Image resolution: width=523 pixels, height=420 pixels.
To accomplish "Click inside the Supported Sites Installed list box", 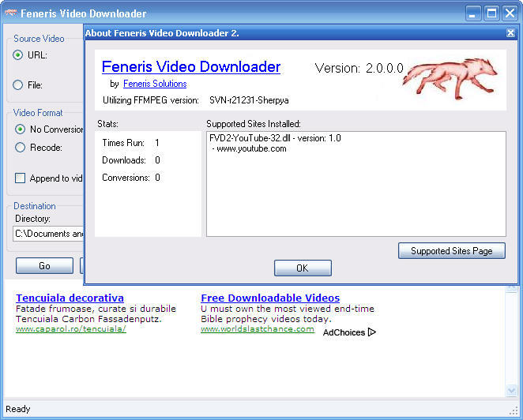I will (356, 184).
